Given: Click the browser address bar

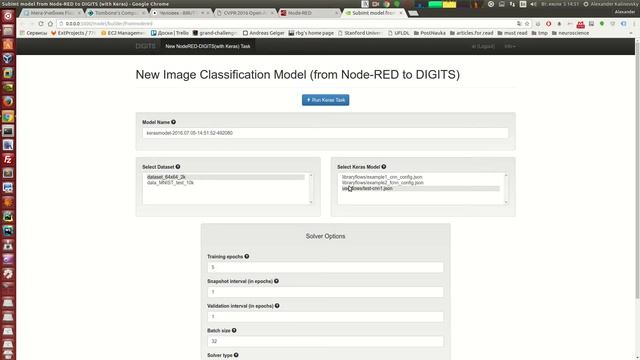Looking at the screenshot, I should coord(286,24).
